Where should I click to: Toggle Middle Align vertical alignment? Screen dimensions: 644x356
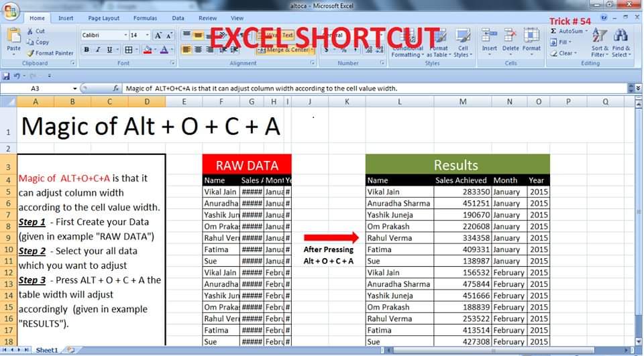(x=198, y=35)
